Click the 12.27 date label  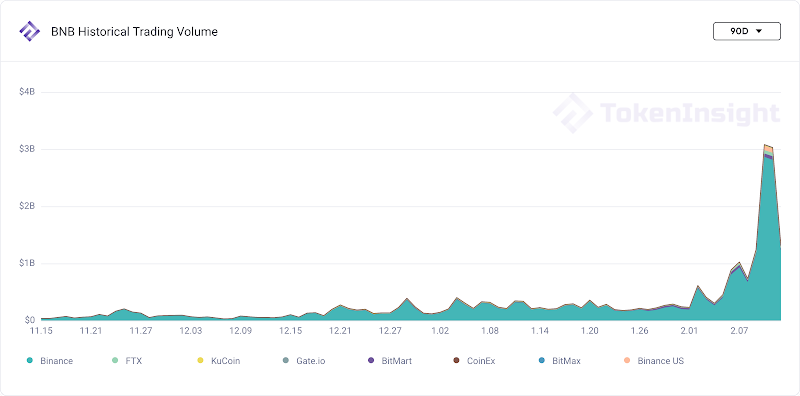pyautogui.click(x=390, y=331)
